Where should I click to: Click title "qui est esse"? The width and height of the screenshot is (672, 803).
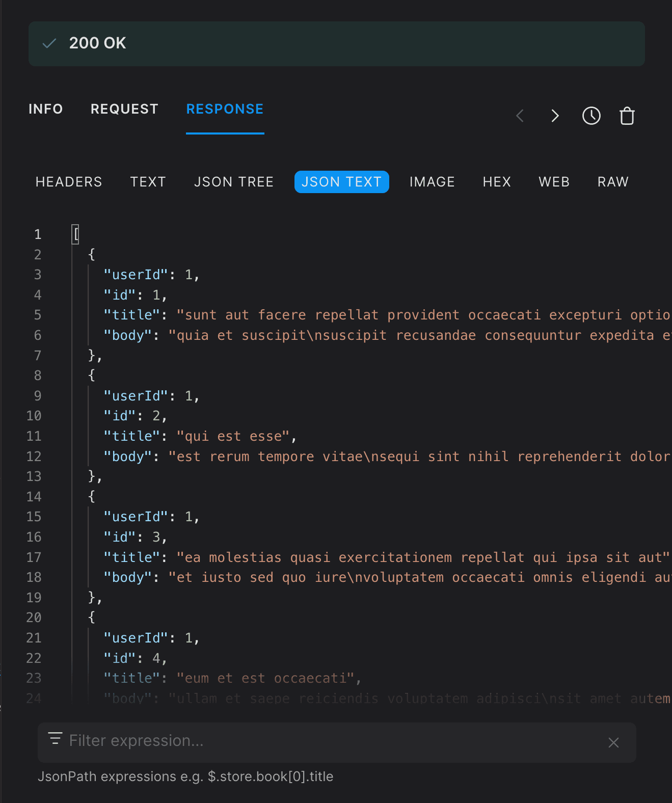click(x=233, y=436)
